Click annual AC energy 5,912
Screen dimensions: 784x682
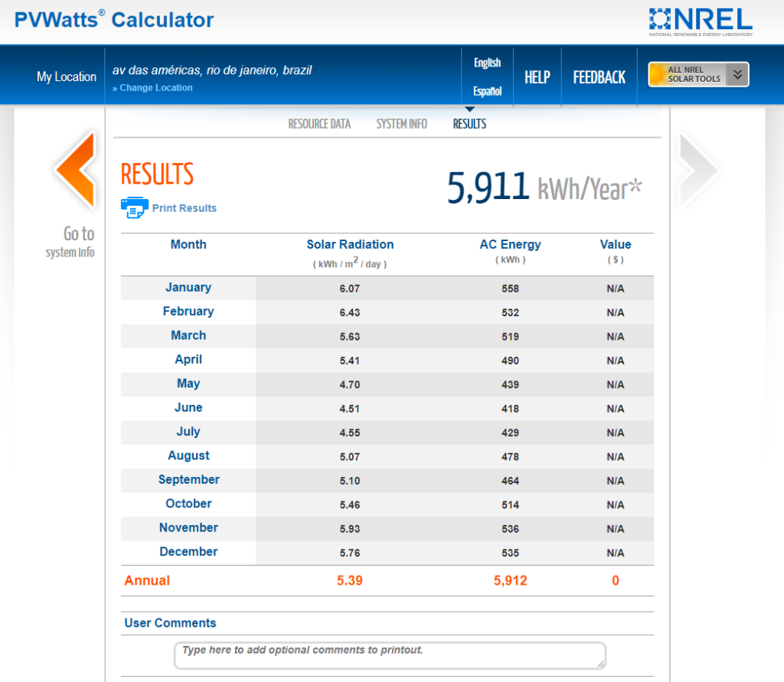(x=511, y=580)
